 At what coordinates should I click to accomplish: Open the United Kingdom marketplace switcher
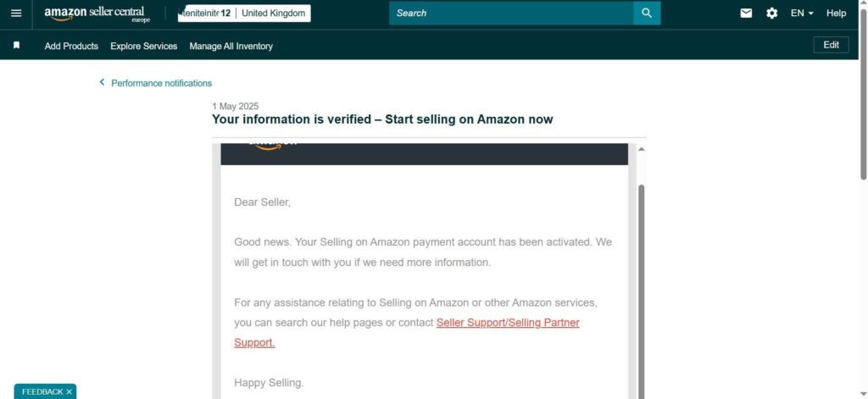273,14
